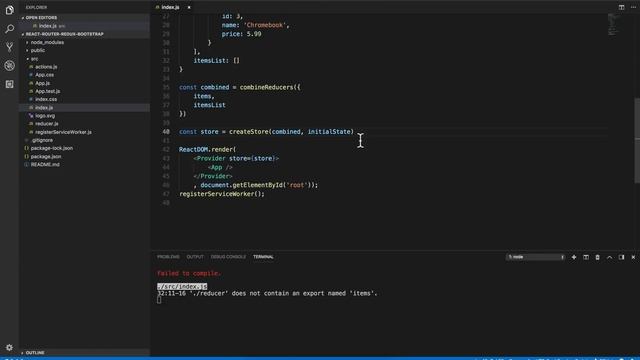The image size is (640, 360).
Task: Click the 'Failed to compile.' terminal message
Action: (189, 273)
